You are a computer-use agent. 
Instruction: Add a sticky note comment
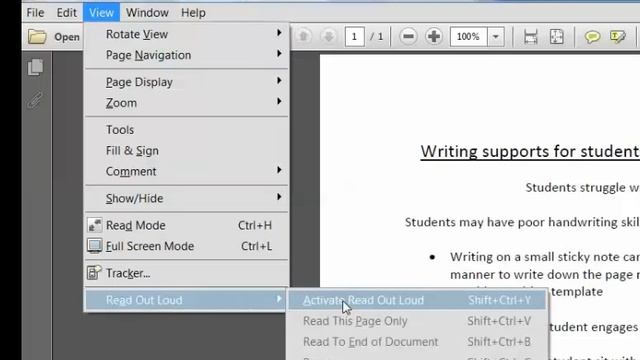(x=592, y=37)
